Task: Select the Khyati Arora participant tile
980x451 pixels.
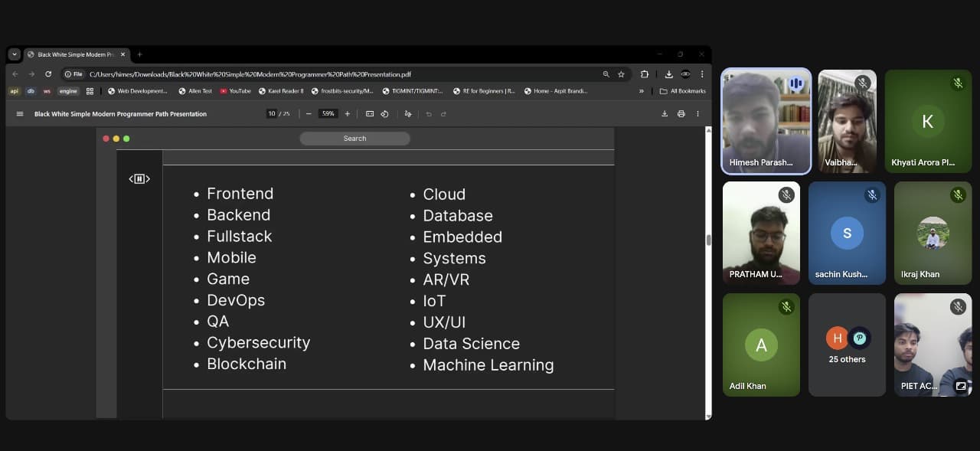Action: pos(928,122)
